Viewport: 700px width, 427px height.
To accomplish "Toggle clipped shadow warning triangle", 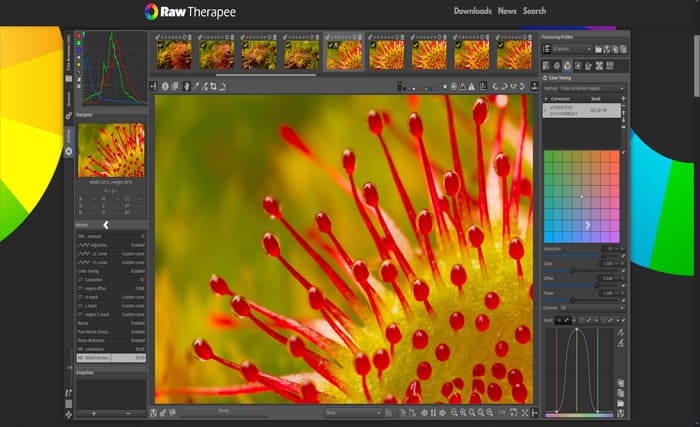I will pyautogui.click(x=463, y=87).
